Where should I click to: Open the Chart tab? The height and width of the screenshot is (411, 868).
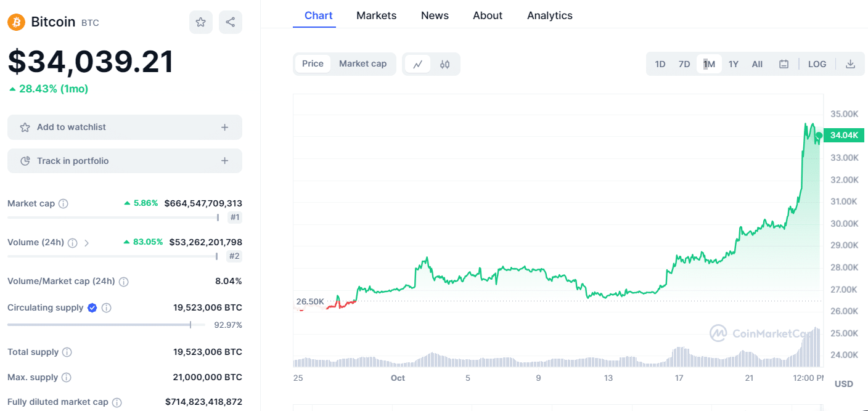(319, 15)
